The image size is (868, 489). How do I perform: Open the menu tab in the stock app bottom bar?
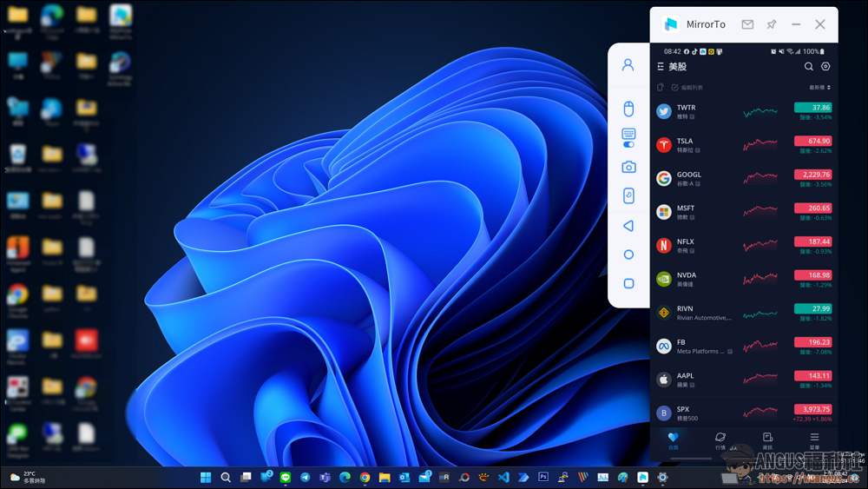(814, 441)
